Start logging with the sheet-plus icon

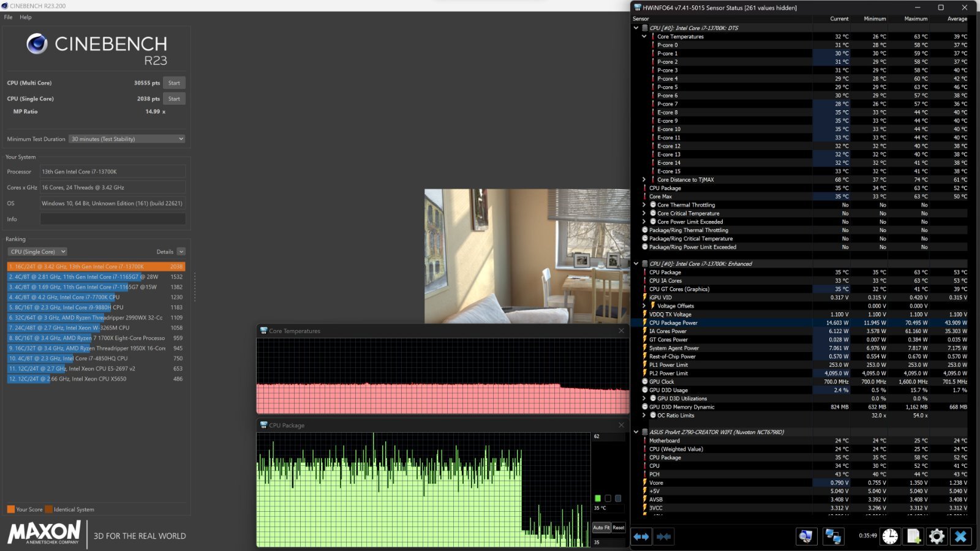click(x=913, y=537)
